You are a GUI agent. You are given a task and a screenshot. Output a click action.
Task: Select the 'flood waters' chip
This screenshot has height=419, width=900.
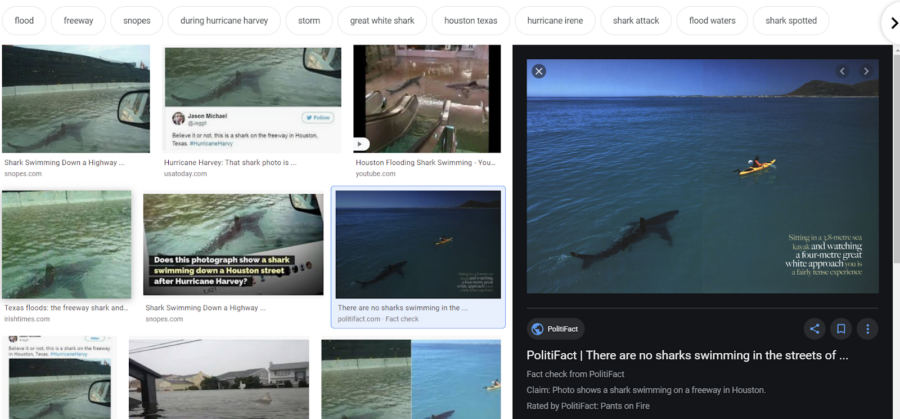click(x=712, y=21)
